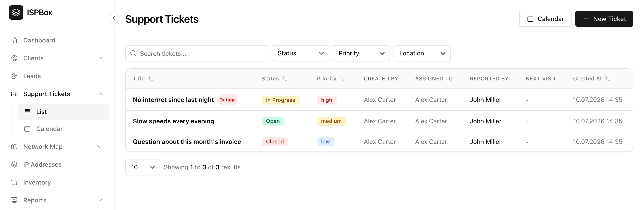
Task: Click the IP Addresses layers icon
Action: click(x=14, y=165)
